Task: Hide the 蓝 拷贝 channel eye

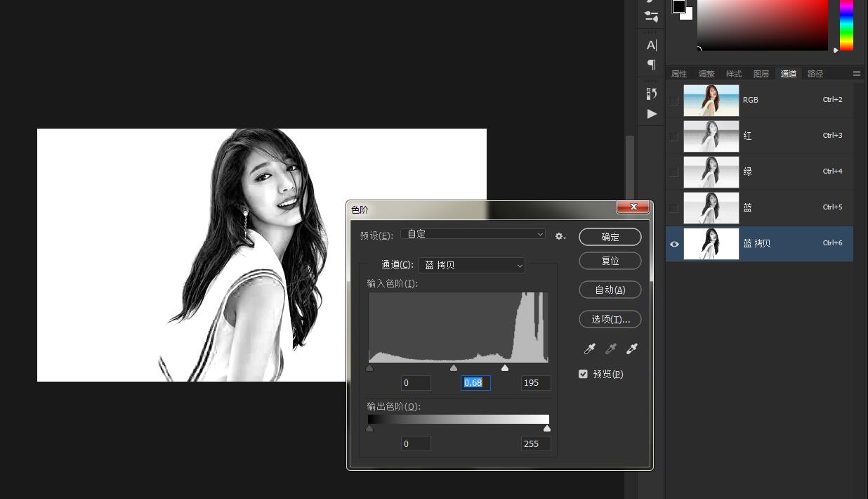Action: (674, 244)
